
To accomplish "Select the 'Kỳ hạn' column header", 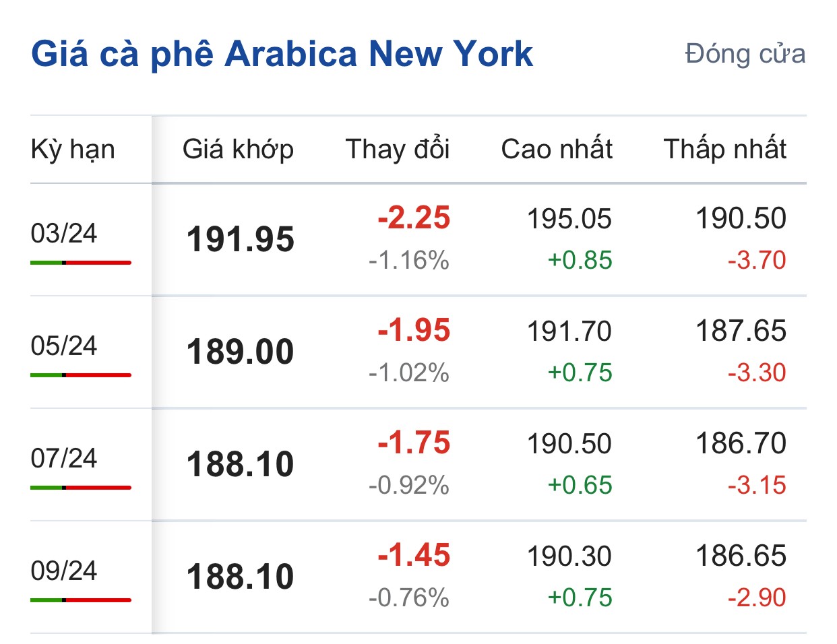I will [73, 150].
